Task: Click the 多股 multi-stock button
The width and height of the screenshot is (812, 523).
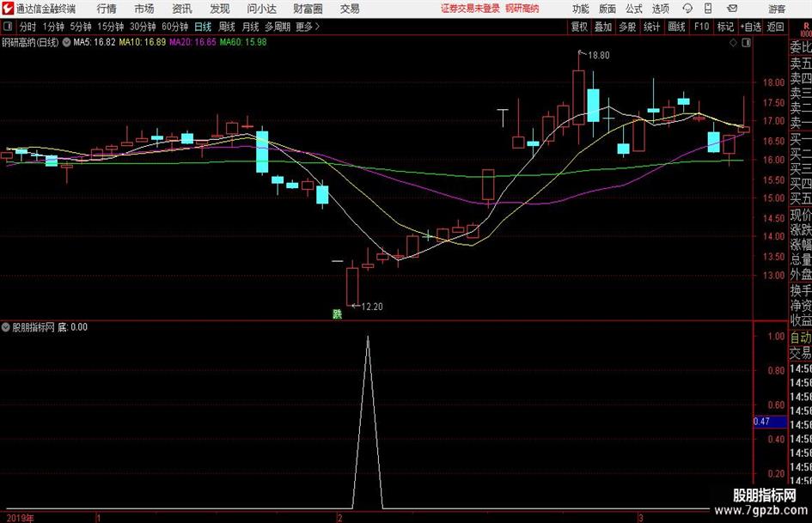Action: (627, 27)
